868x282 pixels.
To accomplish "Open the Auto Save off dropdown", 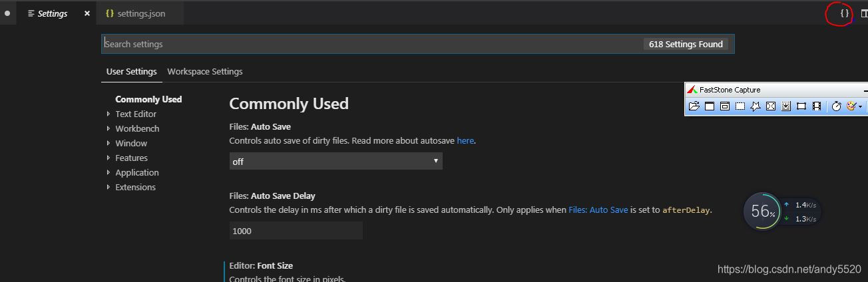I will pyautogui.click(x=335, y=161).
